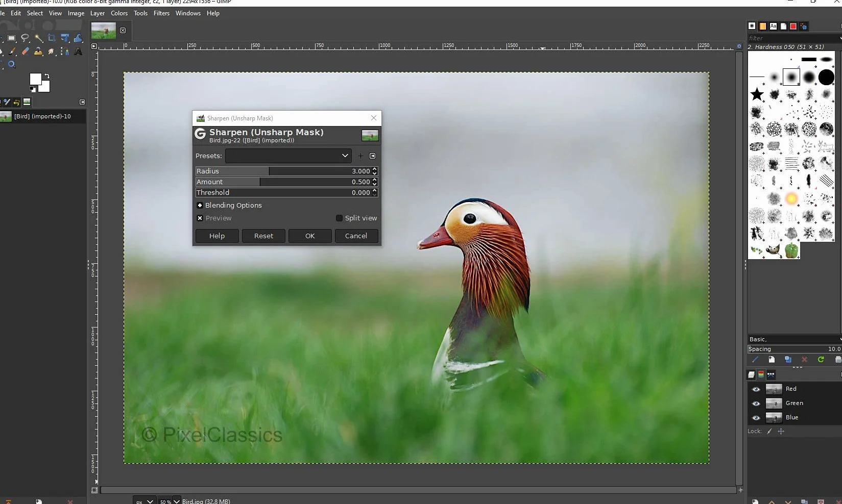This screenshot has height=504, width=842.
Task: Open the Colors menu
Action: (x=119, y=13)
